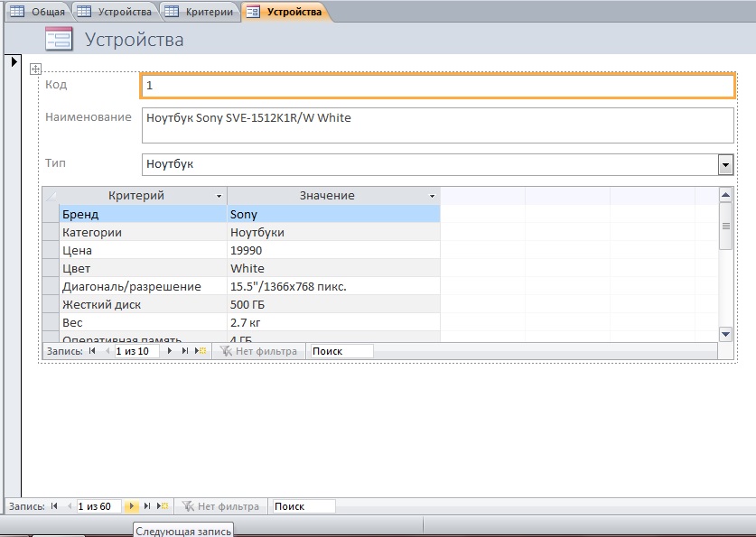Click the Тип field label
Image resolution: width=756 pixels, height=537 pixels.
click(55, 162)
